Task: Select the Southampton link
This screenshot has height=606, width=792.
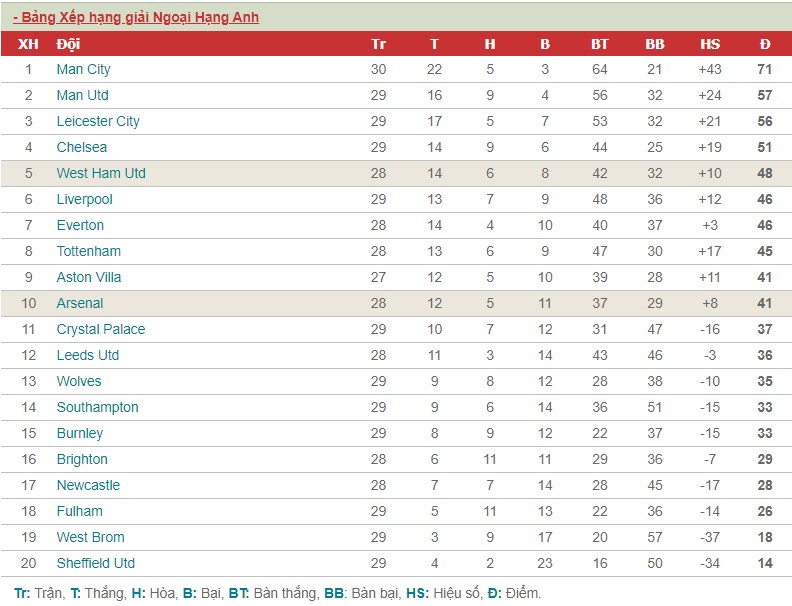Action: tap(97, 407)
